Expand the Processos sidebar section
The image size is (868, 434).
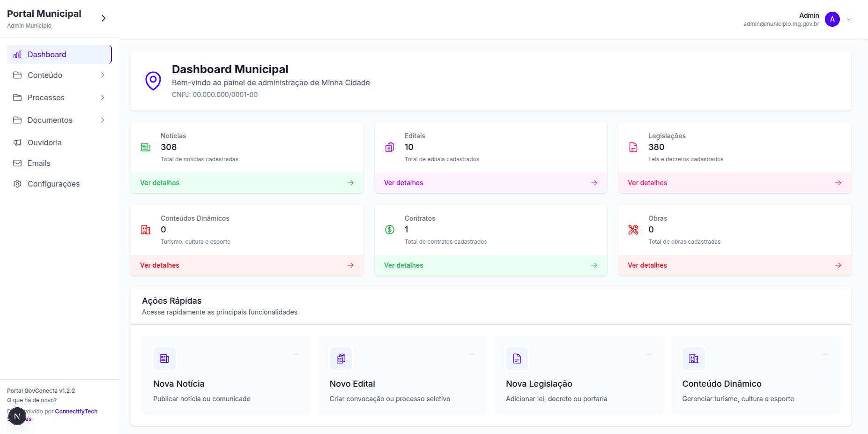pyautogui.click(x=45, y=97)
